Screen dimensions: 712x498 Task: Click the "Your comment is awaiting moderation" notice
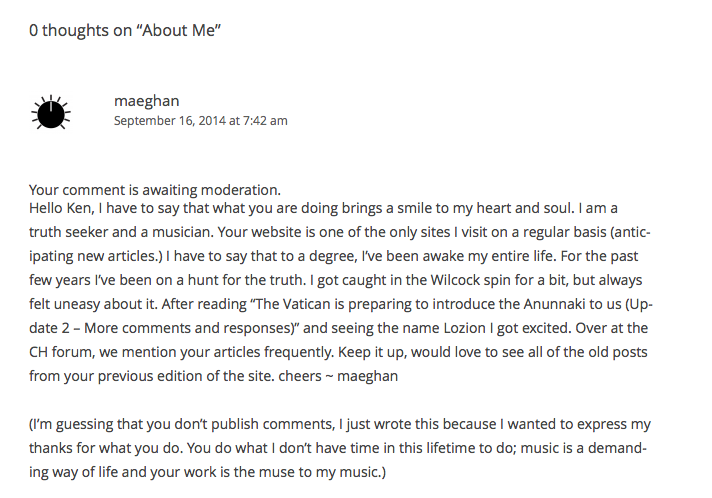tap(155, 190)
